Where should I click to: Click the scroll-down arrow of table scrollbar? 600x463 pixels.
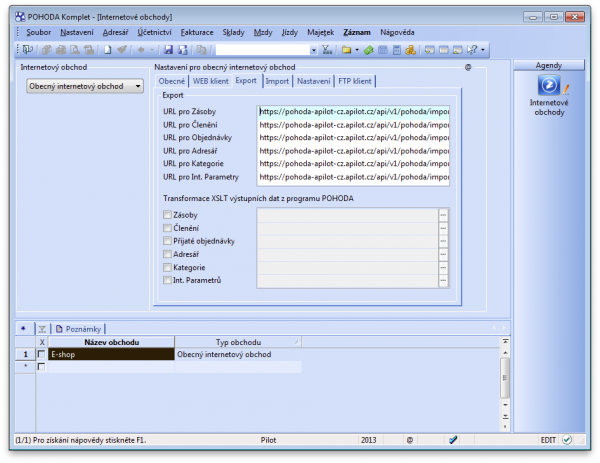point(505,404)
